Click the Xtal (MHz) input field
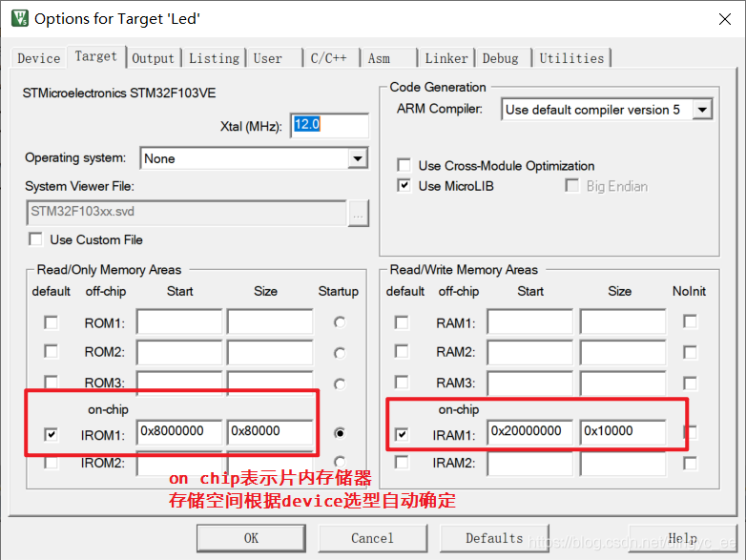 (329, 126)
